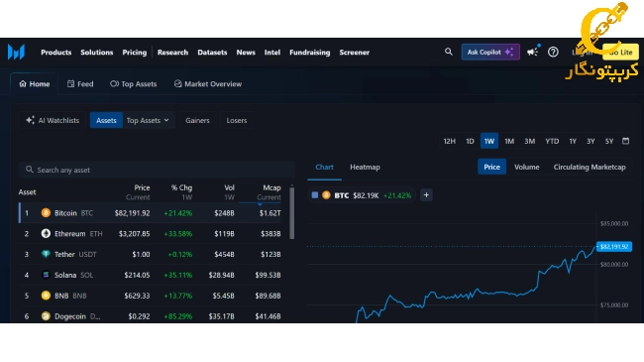Select the Tether USDT row
The width and height of the screenshot is (644, 362).
coord(151,254)
